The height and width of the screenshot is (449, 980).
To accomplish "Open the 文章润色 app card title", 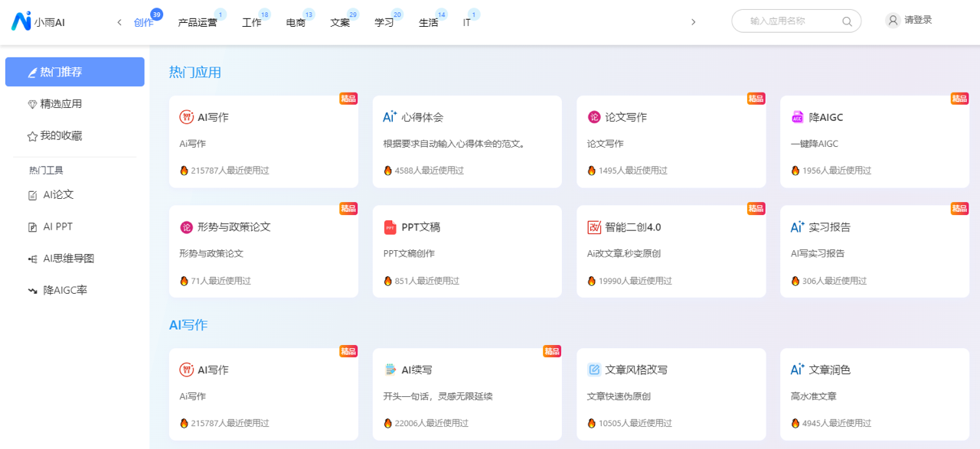I will click(830, 369).
